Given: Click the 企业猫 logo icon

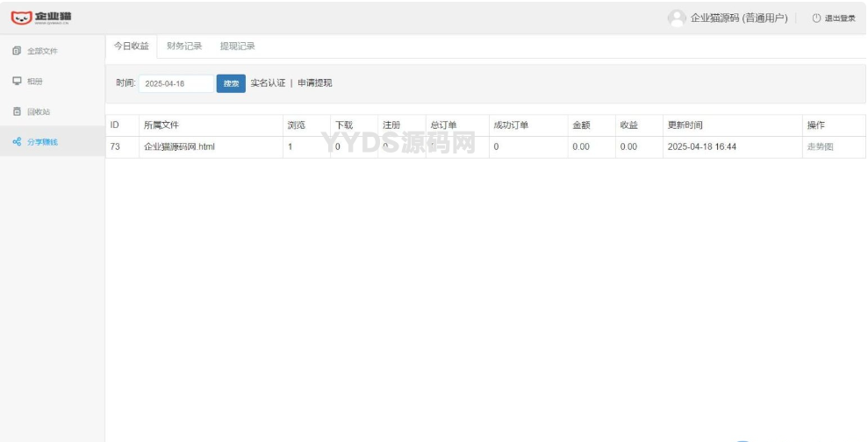Looking at the screenshot, I should click(21, 18).
